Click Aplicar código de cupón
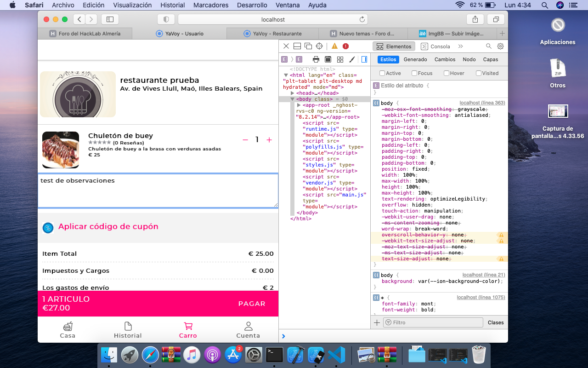The width and height of the screenshot is (588, 368). pos(108,227)
